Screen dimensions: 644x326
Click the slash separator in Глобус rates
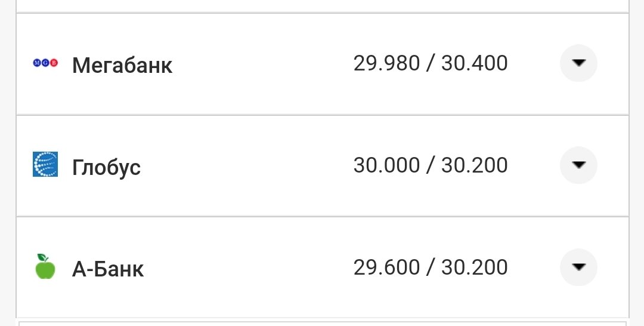point(431,165)
